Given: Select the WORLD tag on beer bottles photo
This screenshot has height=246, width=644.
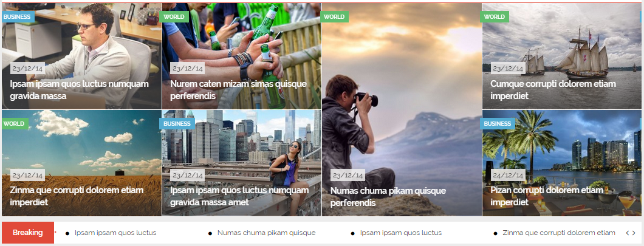Looking at the screenshot, I should 176,17.
